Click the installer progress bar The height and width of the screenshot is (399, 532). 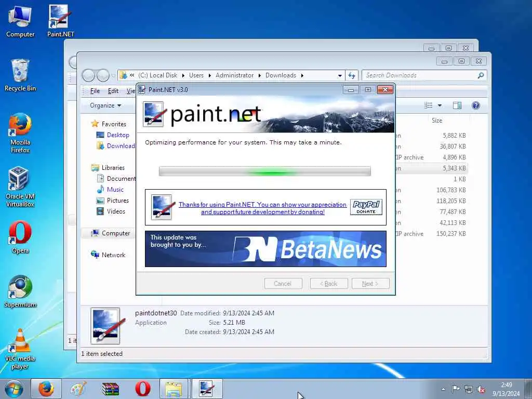(264, 171)
